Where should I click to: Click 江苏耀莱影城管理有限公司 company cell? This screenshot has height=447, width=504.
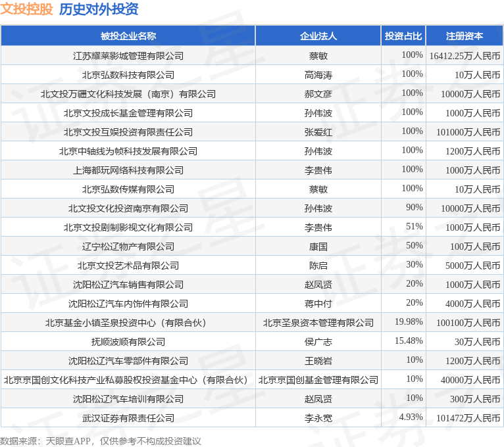click(128, 56)
